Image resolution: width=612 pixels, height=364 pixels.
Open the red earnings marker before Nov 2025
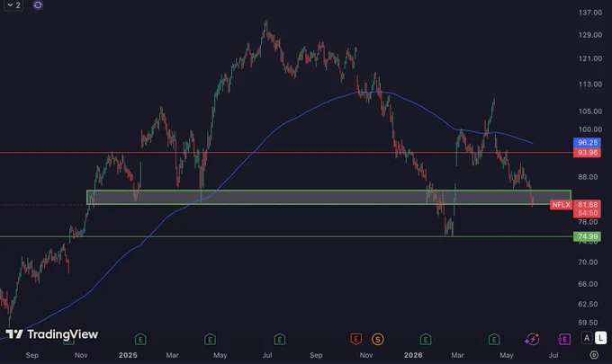coord(355,340)
